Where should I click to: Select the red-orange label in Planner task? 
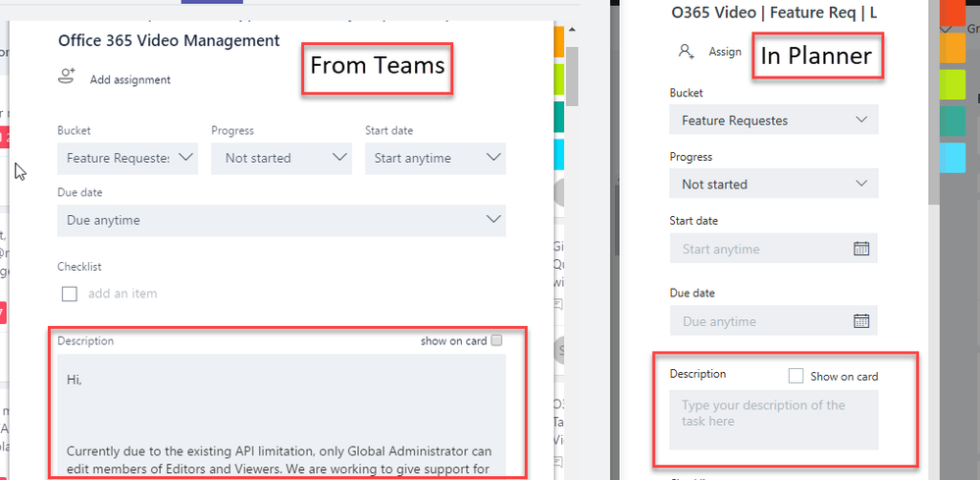954,13
